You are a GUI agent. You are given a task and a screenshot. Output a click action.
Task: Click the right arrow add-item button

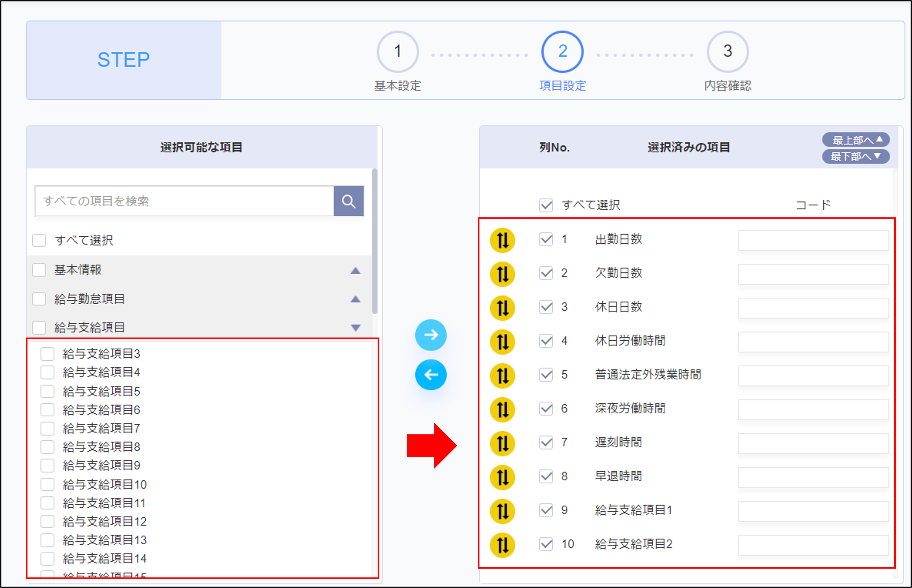430,335
